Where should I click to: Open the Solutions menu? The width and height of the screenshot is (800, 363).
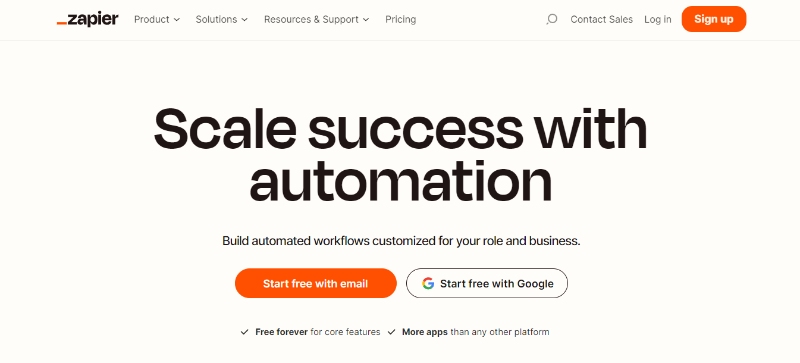click(221, 19)
